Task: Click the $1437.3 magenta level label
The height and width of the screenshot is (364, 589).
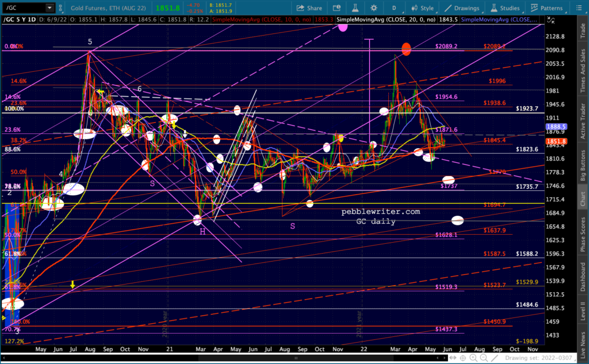Action: click(x=446, y=329)
